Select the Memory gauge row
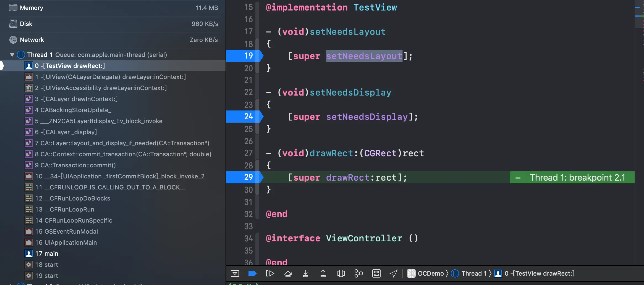This screenshot has height=285, width=644. 113,8
